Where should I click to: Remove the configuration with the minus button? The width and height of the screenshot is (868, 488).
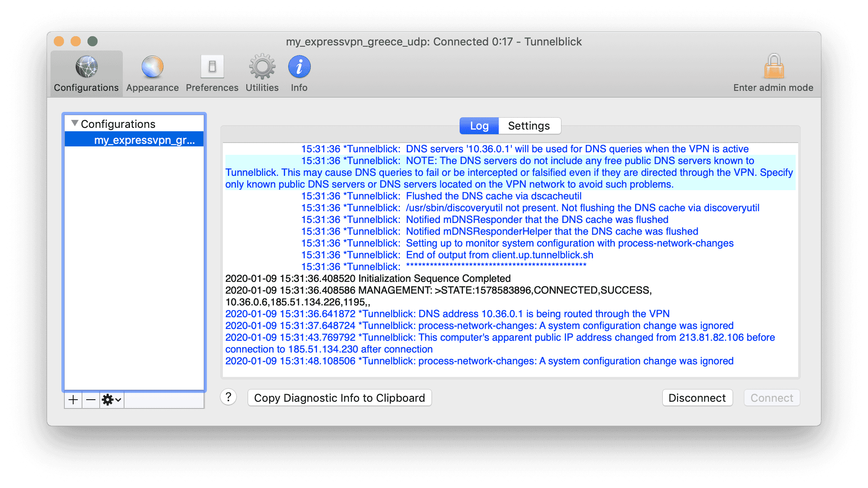(x=91, y=400)
